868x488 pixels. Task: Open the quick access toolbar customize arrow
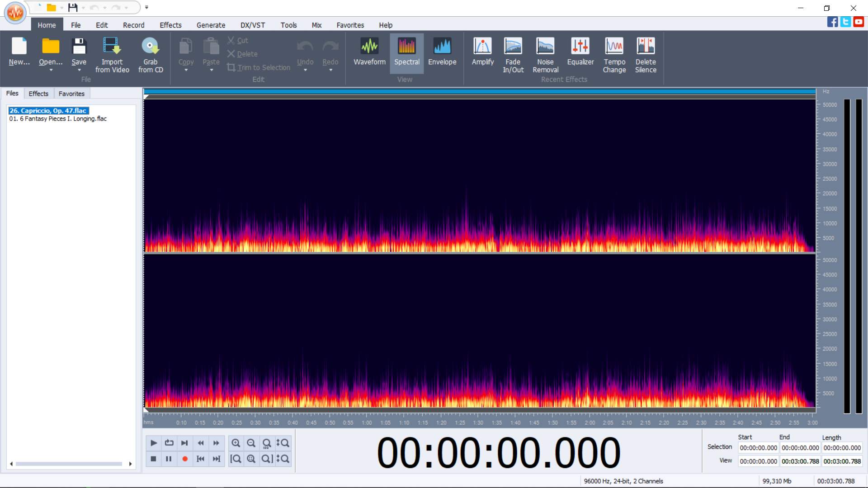146,7
